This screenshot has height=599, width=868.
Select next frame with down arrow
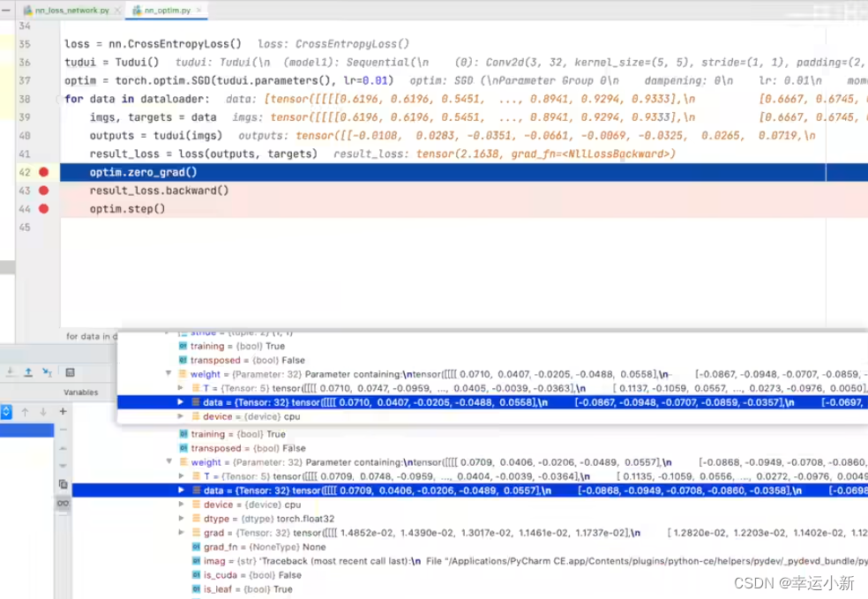click(x=43, y=412)
